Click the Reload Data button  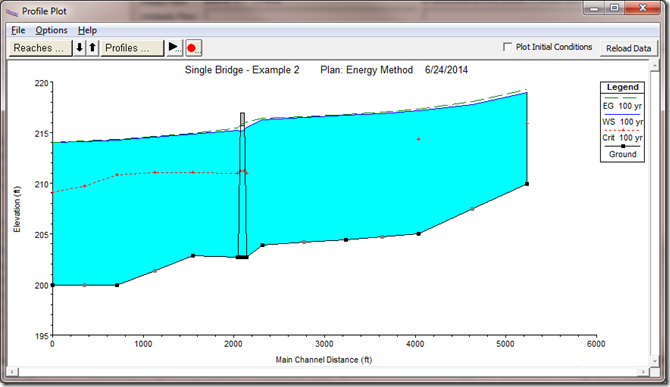click(629, 48)
